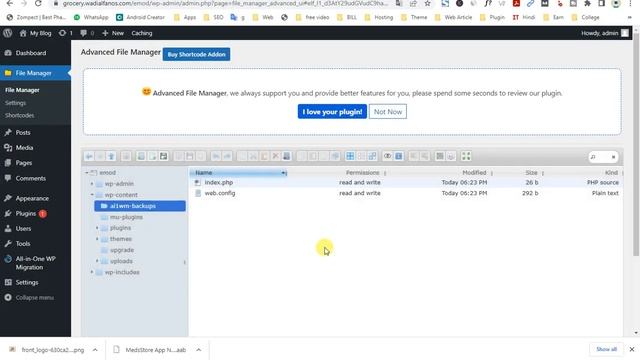Open Caching in admin bar
Screen dimensions: 640x360
(x=142, y=33)
